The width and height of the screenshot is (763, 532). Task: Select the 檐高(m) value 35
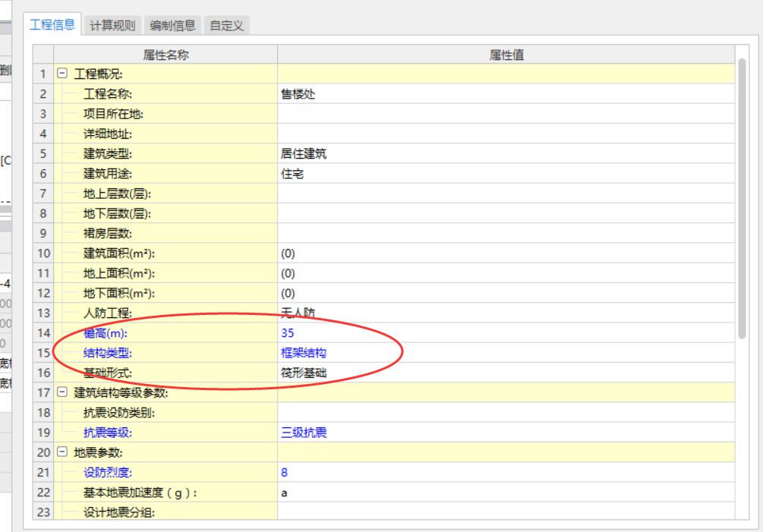point(506,333)
